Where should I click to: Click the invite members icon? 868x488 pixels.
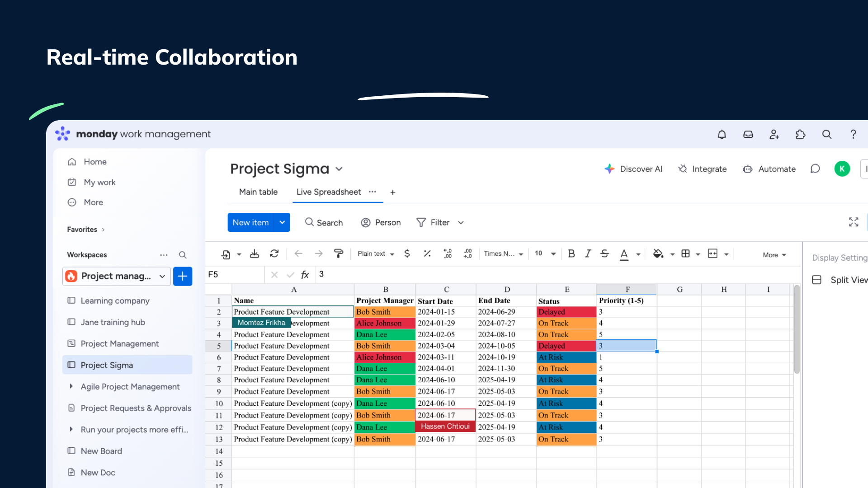[774, 134]
